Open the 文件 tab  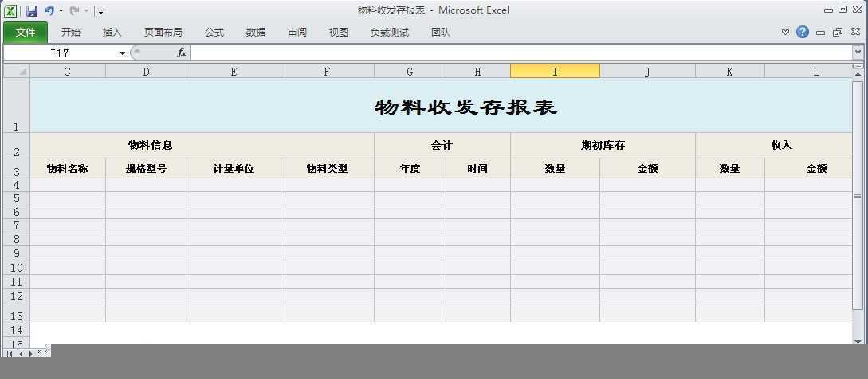point(26,33)
